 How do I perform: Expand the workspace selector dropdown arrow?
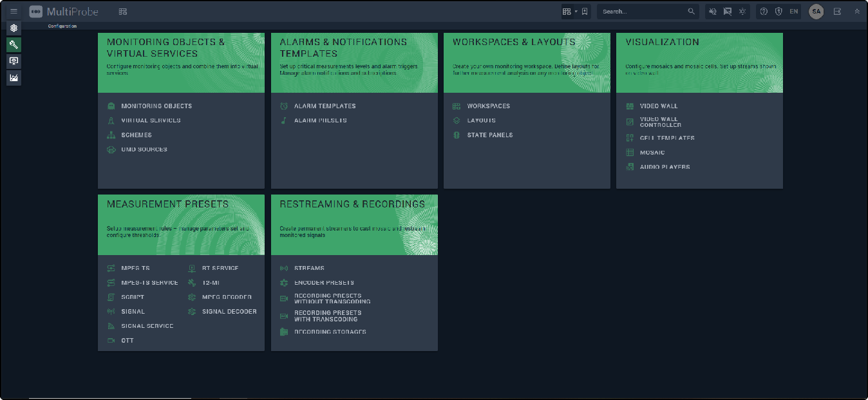576,12
